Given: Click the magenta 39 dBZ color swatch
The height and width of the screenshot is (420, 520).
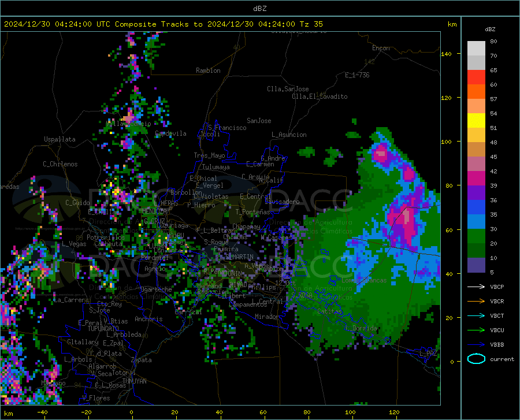Looking at the screenshot, I should (476, 179).
